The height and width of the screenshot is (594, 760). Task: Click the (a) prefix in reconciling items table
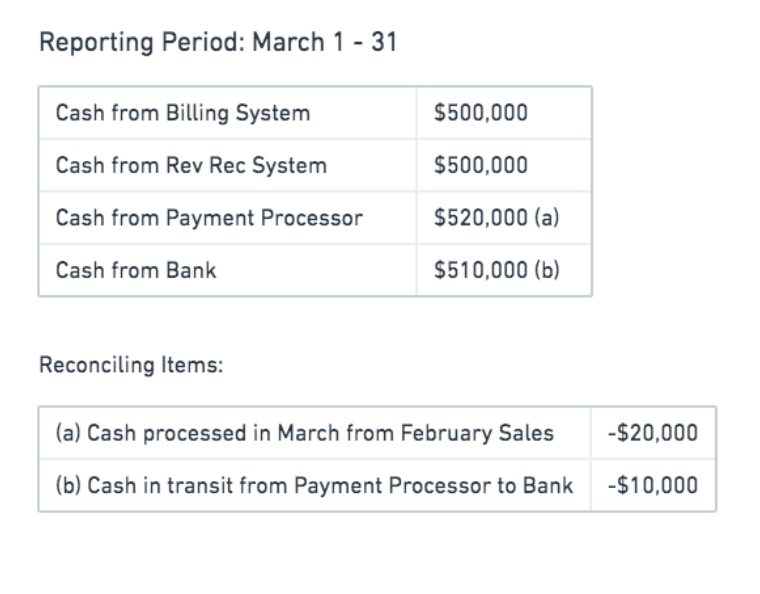(x=68, y=433)
